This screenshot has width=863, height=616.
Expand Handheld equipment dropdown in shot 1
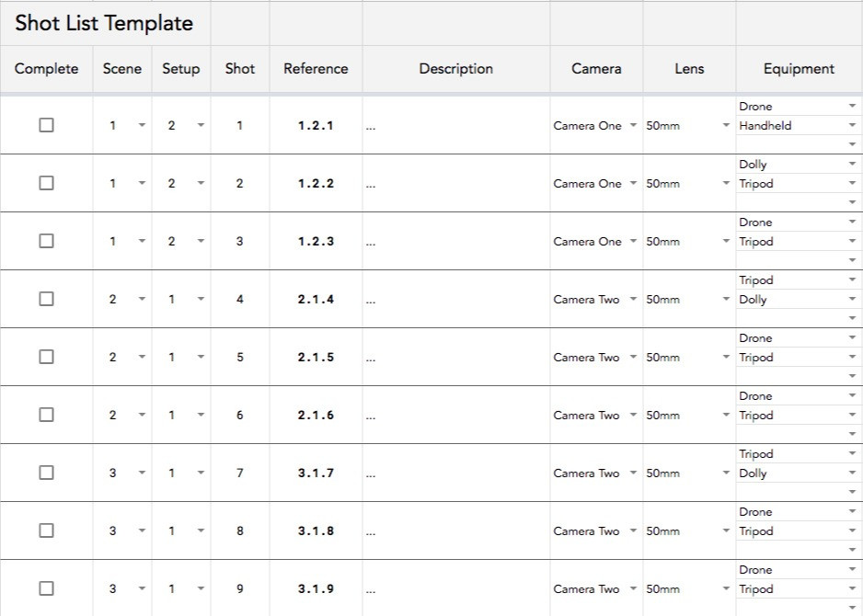tap(852, 126)
